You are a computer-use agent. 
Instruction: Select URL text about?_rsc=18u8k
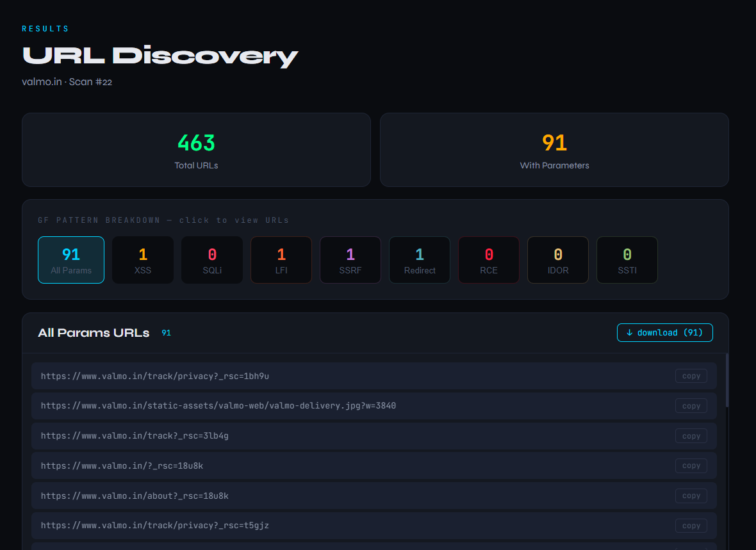(135, 496)
